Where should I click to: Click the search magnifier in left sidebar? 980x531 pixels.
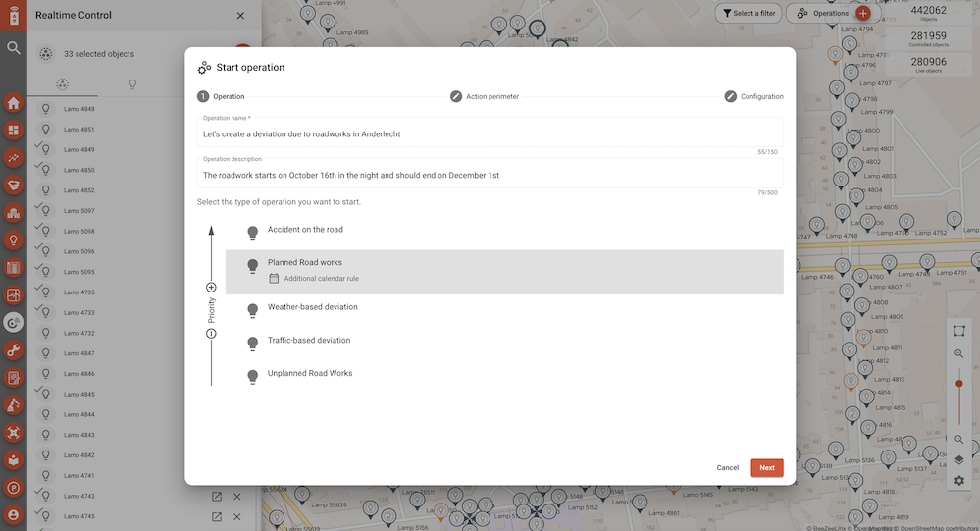14,47
